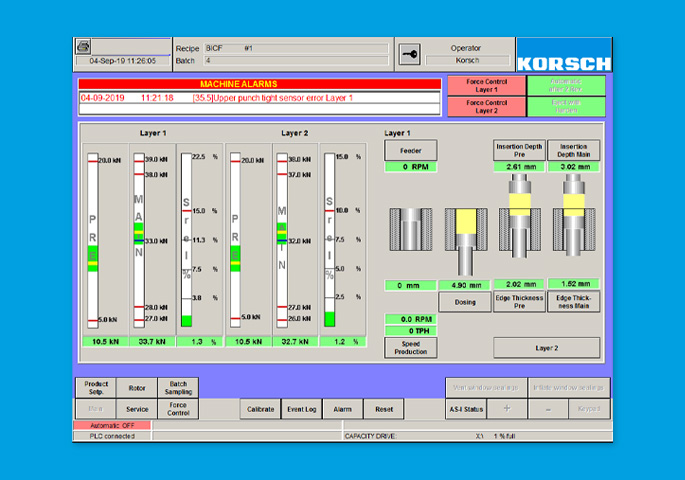Click the empty die graphic above the 0 mm value

411,229
